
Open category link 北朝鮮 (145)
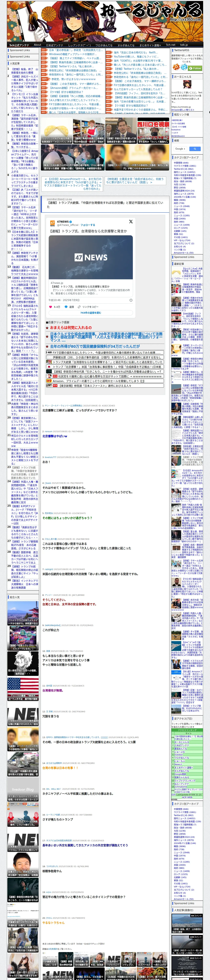click(x=180, y=231)
